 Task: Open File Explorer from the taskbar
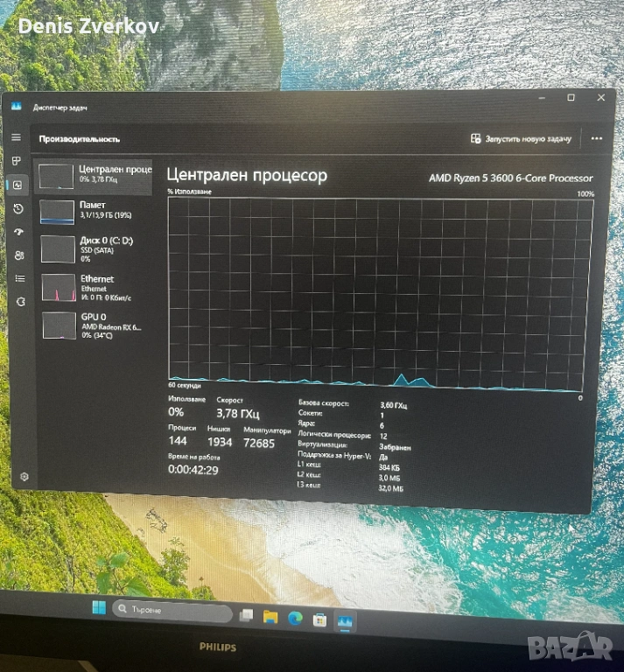pos(270,618)
